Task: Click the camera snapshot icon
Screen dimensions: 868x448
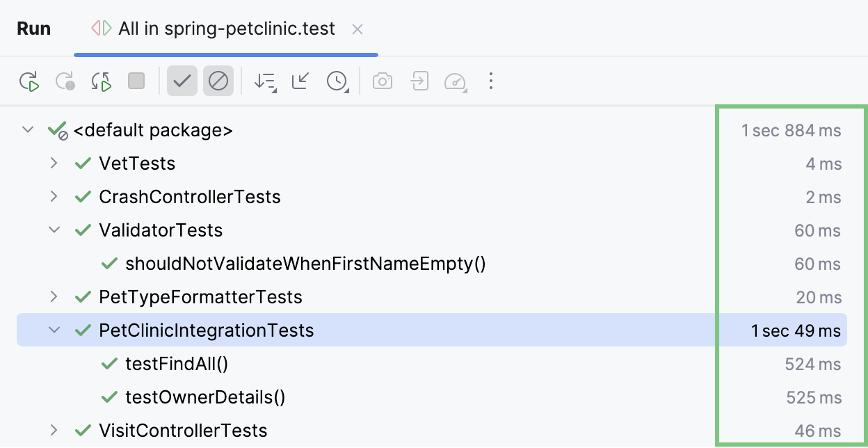Action: 382,81
